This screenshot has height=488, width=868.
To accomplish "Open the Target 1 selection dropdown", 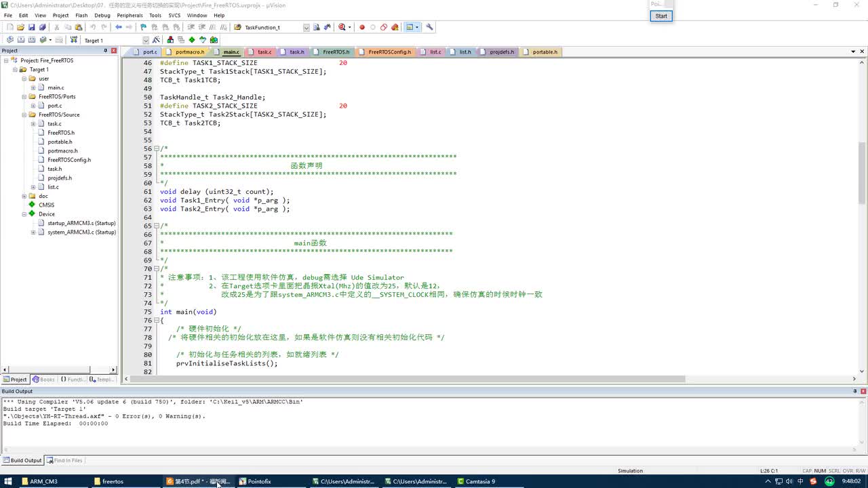I will [146, 40].
